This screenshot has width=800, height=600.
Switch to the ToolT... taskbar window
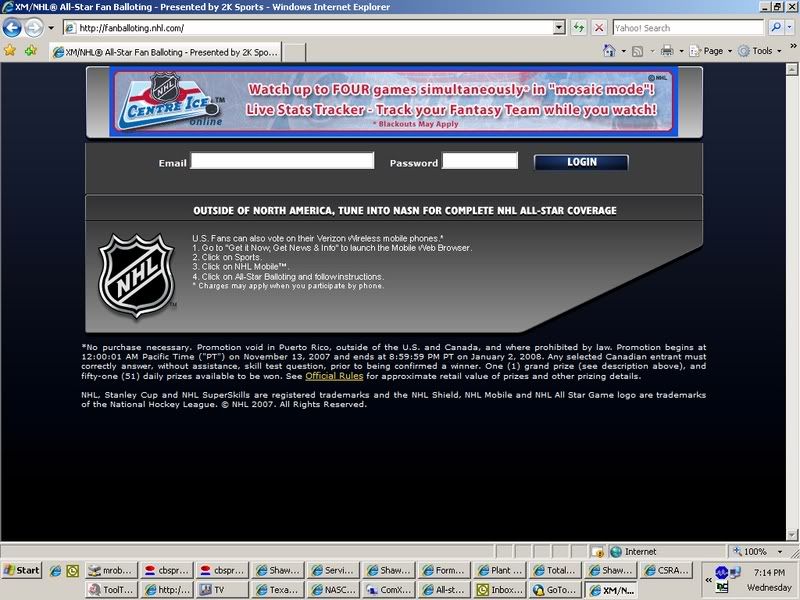click(110, 590)
